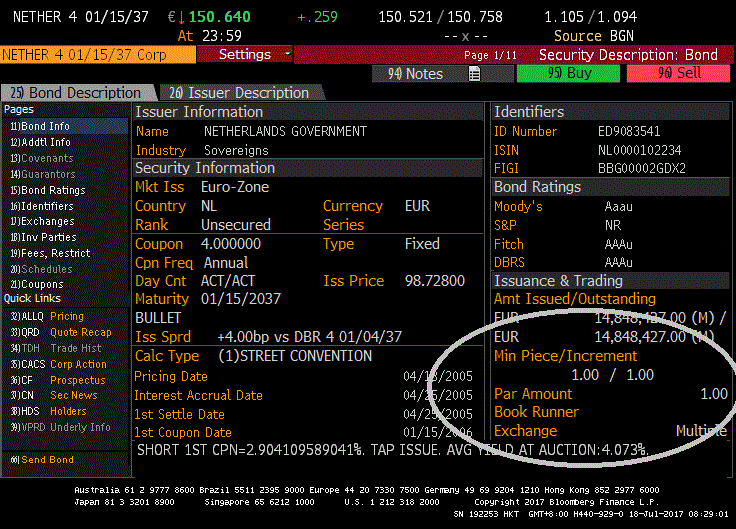Click the Moody's rating Aaau
The image size is (736, 529).
(x=619, y=207)
